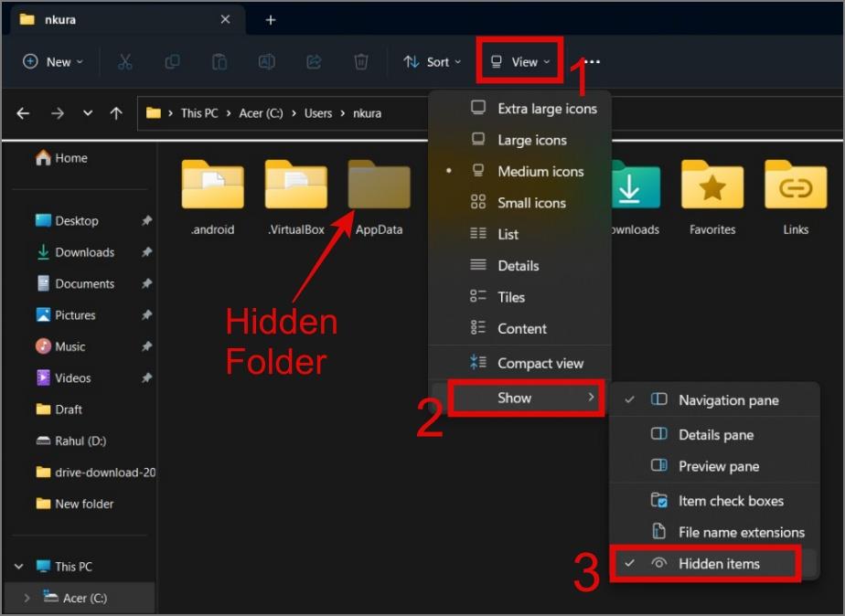Click pin icon next to Pictures

click(146, 315)
